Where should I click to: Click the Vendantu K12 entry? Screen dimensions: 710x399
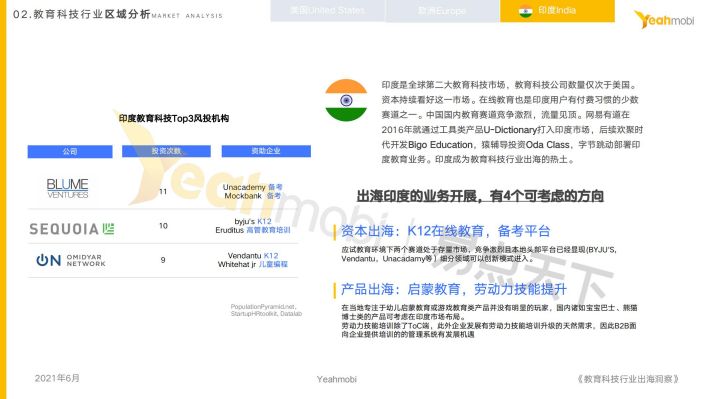coord(253,255)
